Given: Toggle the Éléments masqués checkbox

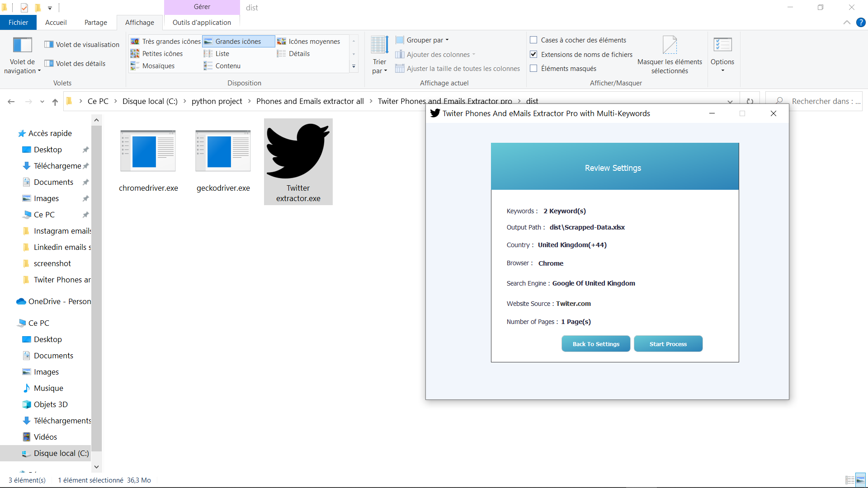Looking at the screenshot, I should (533, 68).
